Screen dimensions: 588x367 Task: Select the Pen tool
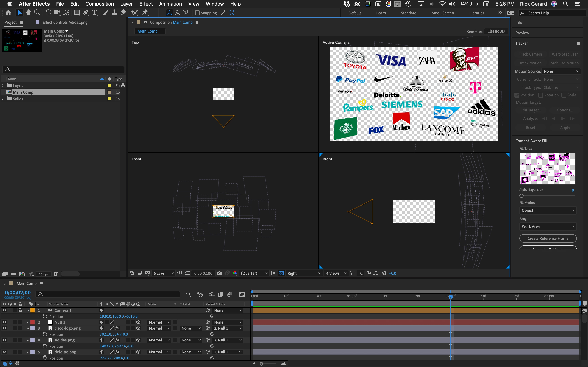click(x=86, y=12)
